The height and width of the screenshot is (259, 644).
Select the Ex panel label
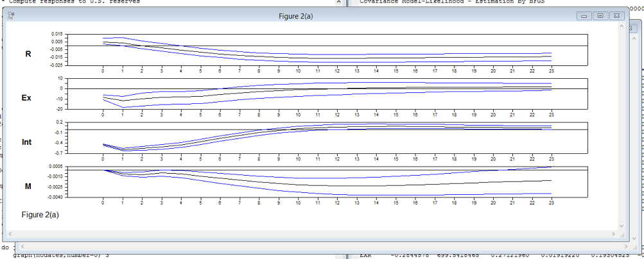26,98
